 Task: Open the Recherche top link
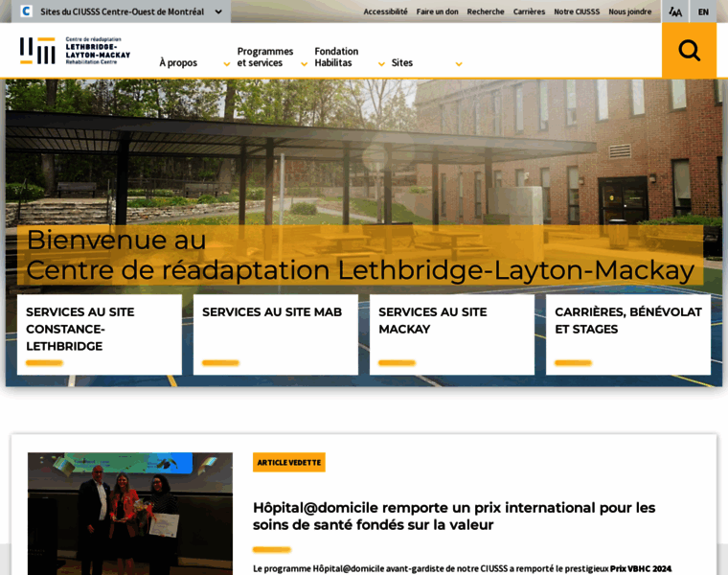click(x=486, y=11)
